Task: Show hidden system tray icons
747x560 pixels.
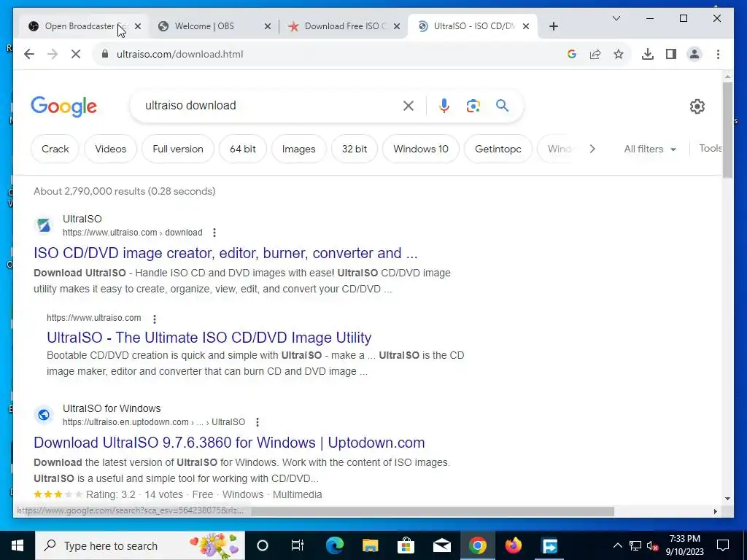Action: 617,545
